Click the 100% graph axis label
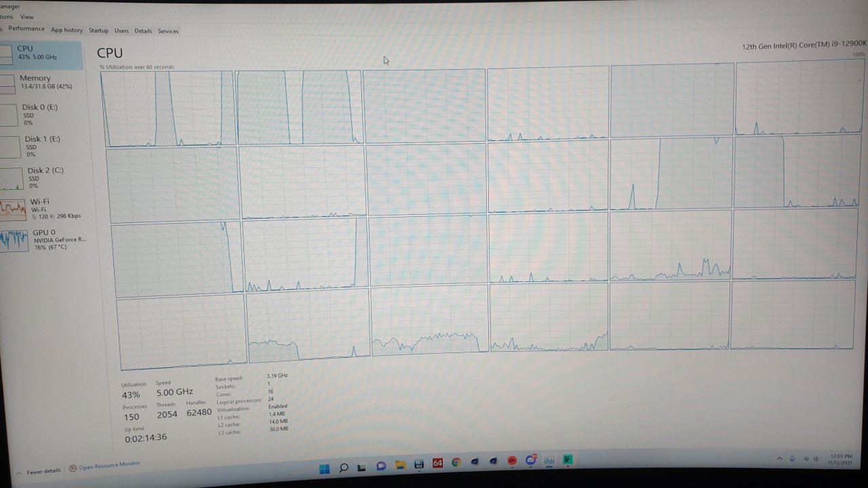The width and height of the screenshot is (868, 488). coord(859,55)
